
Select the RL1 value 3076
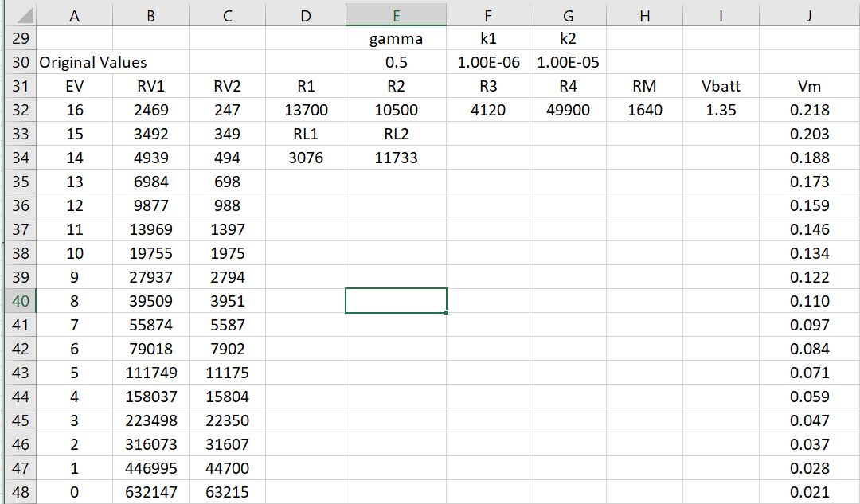pyautogui.click(x=306, y=158)
